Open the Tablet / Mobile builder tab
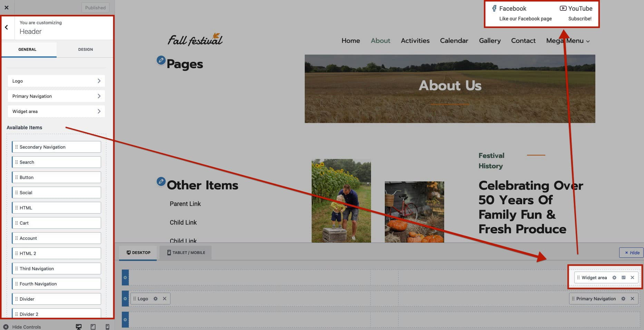This screenshot has height=330, width=644. pos(186,253)
